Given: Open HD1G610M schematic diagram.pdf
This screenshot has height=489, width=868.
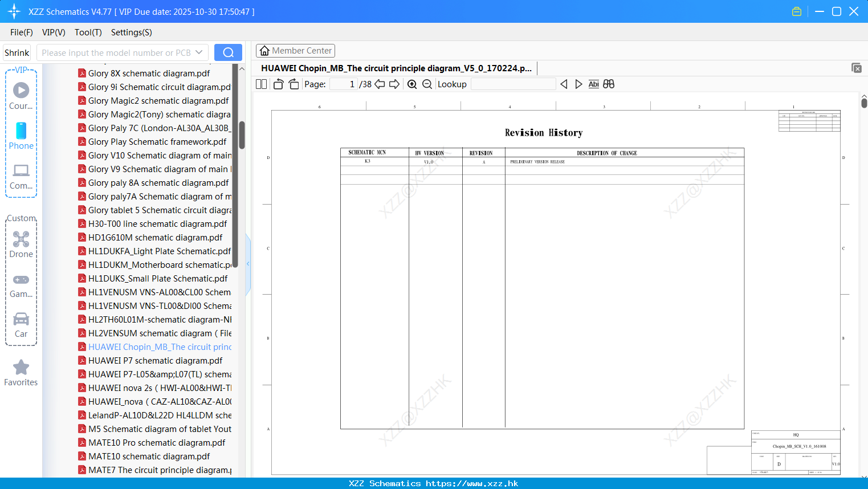Looking at the screenshot, I should coord(150,237).
